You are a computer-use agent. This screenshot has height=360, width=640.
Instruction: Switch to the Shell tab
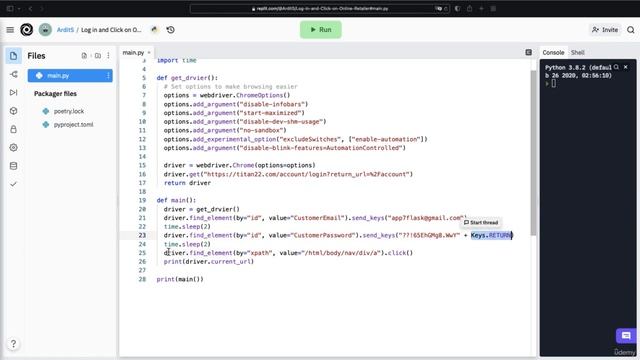[x=578, y=53]
